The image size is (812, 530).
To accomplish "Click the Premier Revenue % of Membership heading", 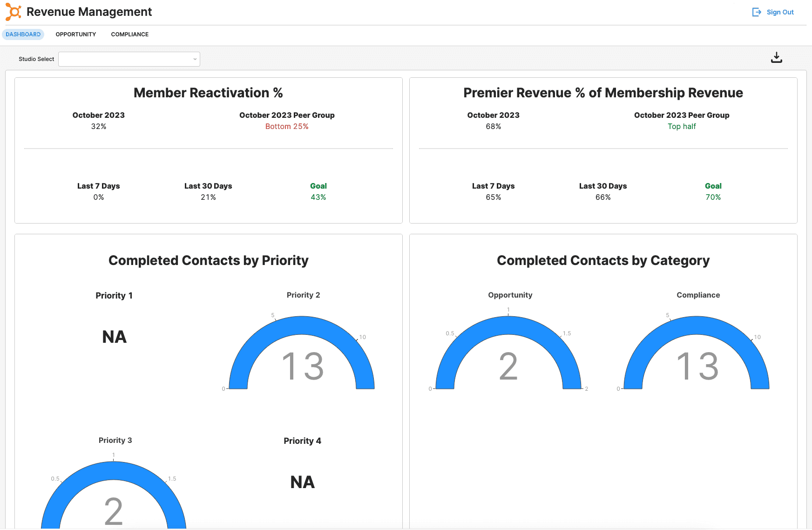I will [x=603, y=93].
